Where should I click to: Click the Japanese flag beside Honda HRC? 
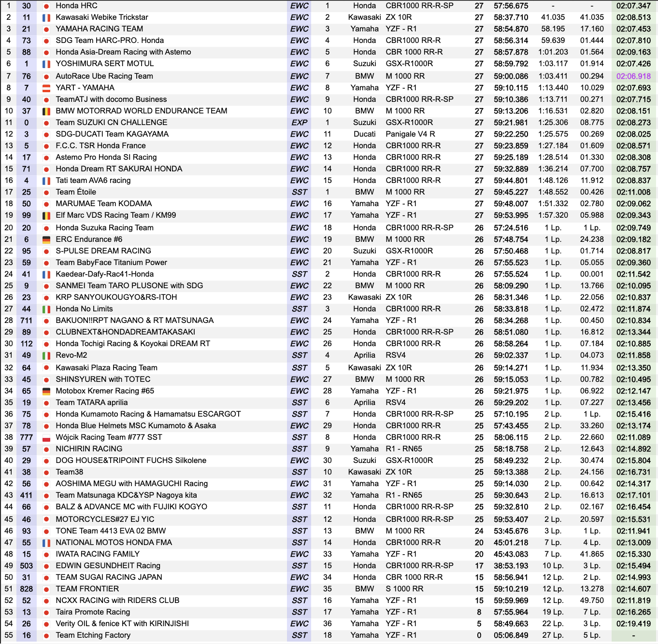coord(46,6)
